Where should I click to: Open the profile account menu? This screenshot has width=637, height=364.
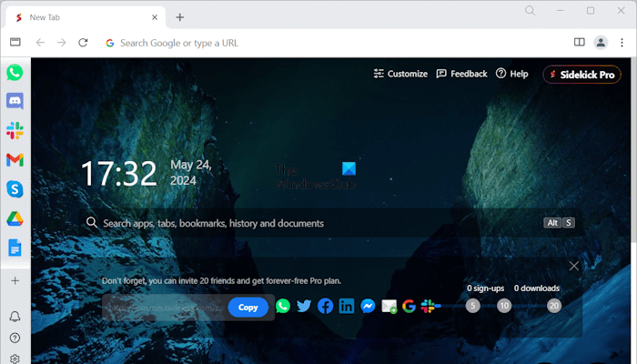[x=601, y=42]
